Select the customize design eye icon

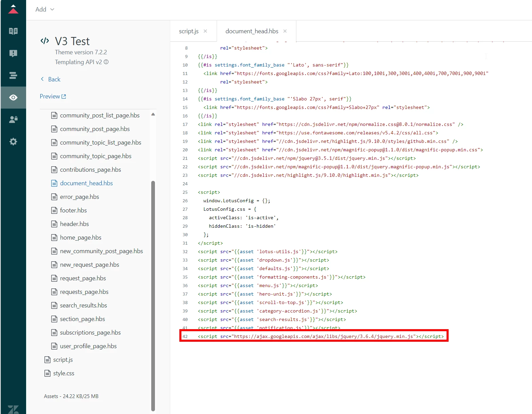tap(13, 97)
